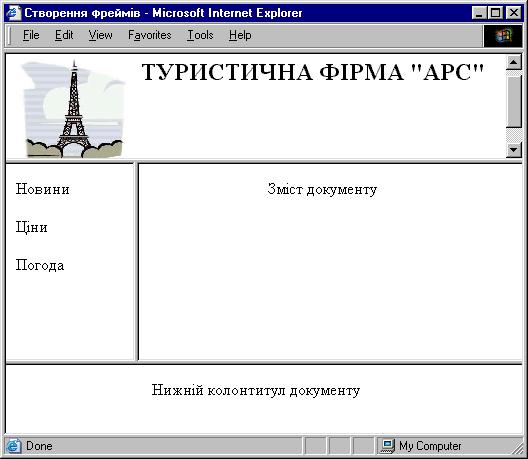The width and height of the screenshot is (528, 459).
Task: Click the header scrollbar up arrow
Action: click(x=514, y=63)
